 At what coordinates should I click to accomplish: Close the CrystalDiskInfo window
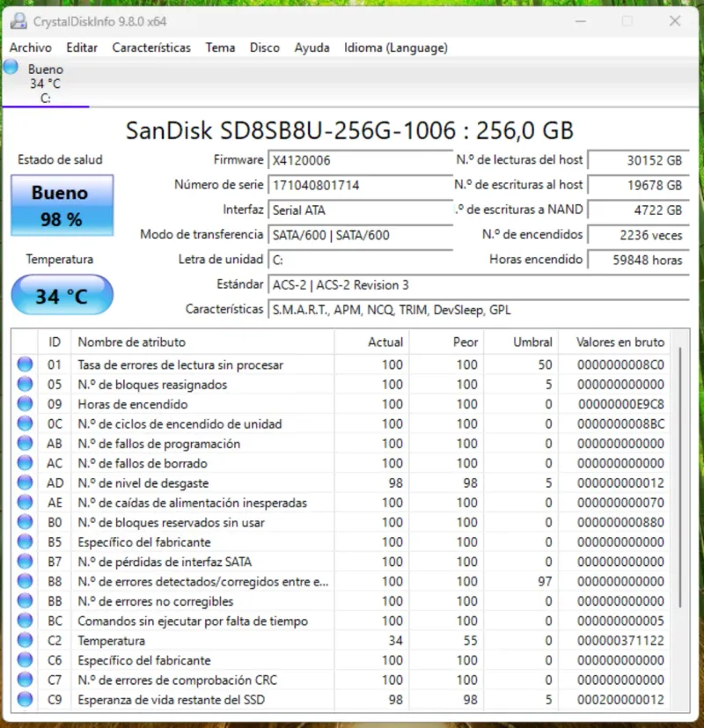point(675,21)
